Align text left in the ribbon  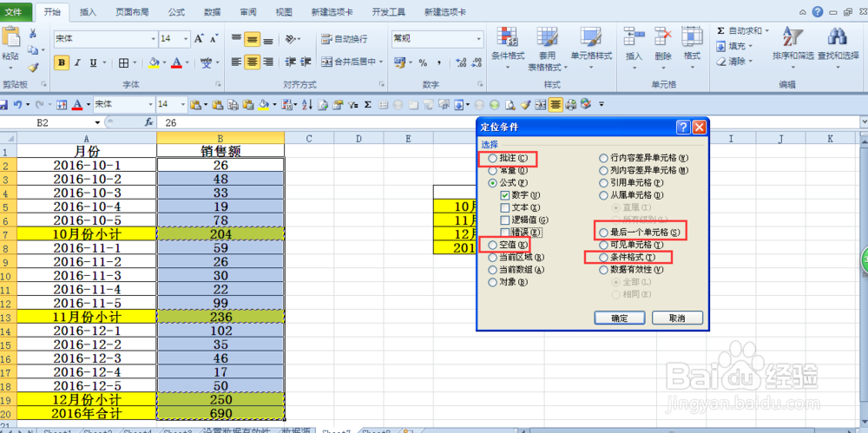click(236, 62)
